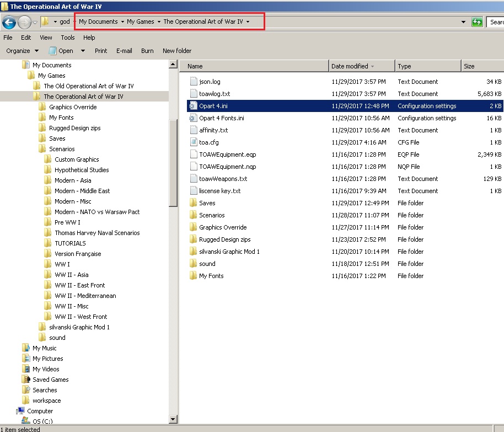Screen dimensions: 504x432
Task: Click inside the Search box
Action: tap(495, 22)
